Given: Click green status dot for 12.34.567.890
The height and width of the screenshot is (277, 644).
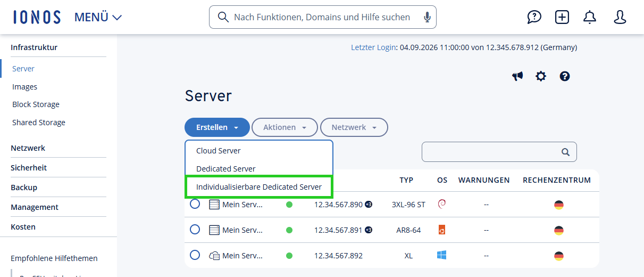Looking at the screenshot, I should [x=289, y=205].
